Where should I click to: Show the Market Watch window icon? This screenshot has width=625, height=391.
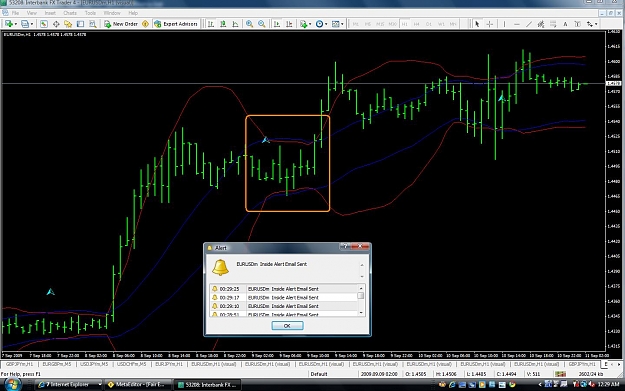[x=44, y=24]
